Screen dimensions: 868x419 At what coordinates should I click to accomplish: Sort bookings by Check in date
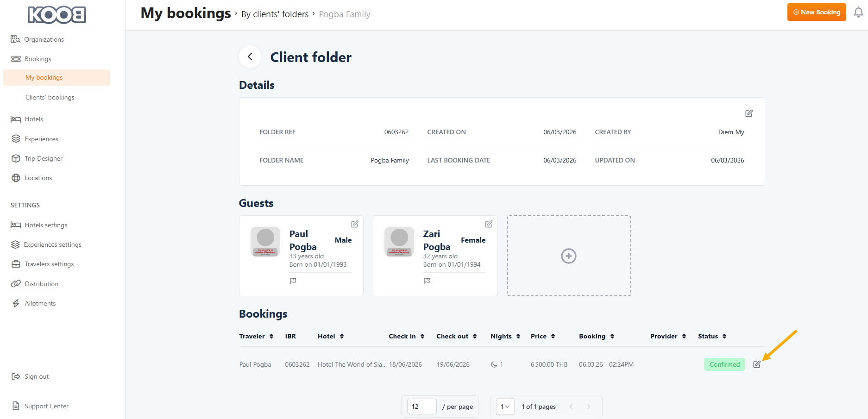coord(406,337)
